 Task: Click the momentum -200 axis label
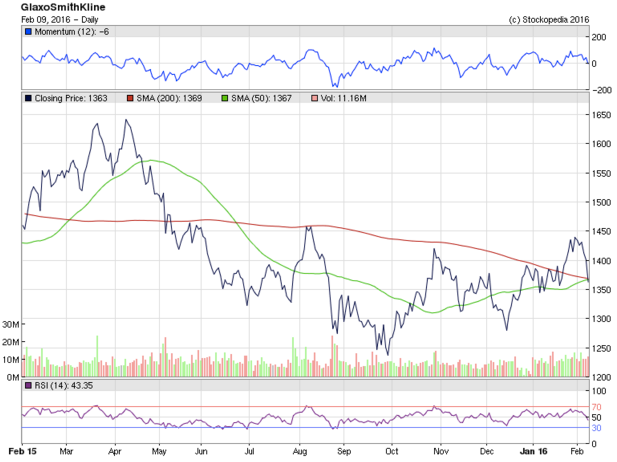(x=602, y=90)
